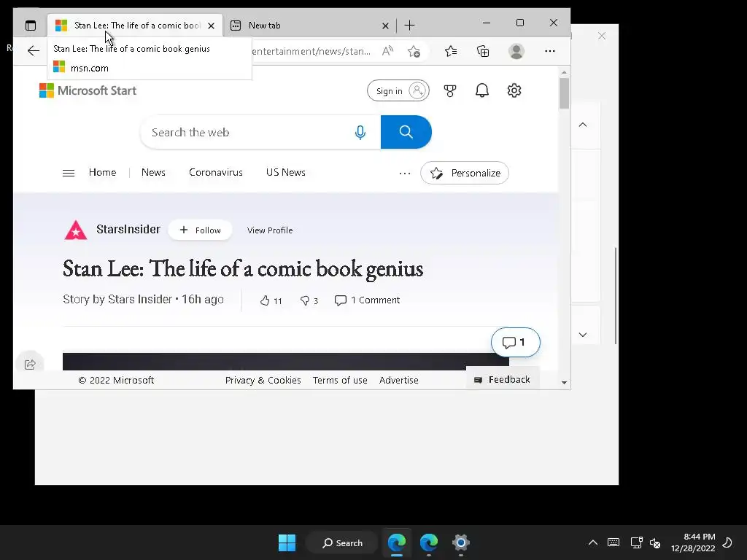Open the Rewards trophy icon

(x=450, y=90)
